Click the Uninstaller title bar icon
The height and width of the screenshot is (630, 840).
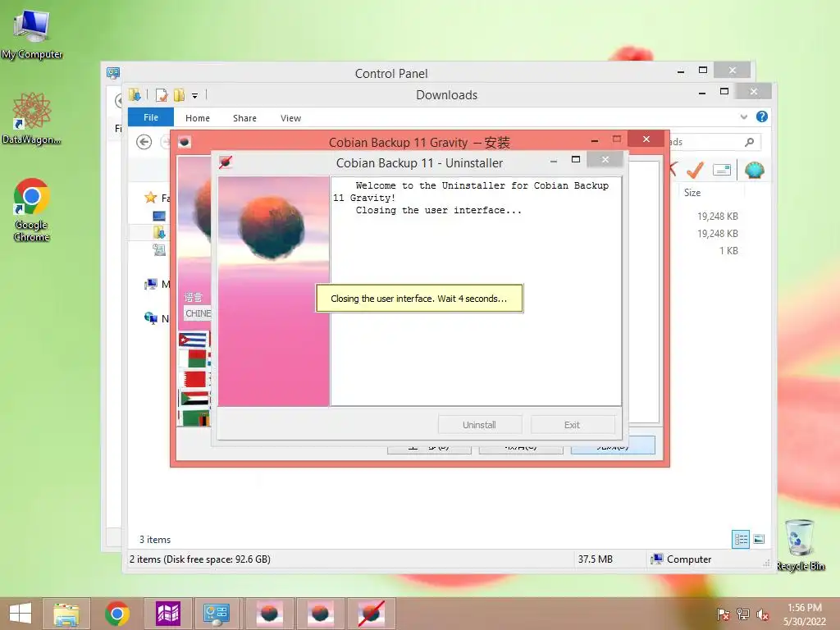coord(226,162)
